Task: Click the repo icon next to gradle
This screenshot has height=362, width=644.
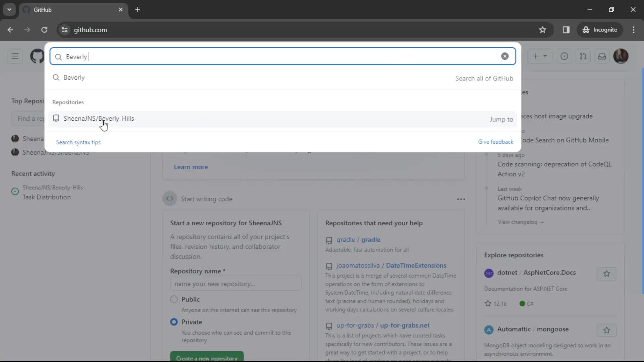Action: (x=329, y=240)
